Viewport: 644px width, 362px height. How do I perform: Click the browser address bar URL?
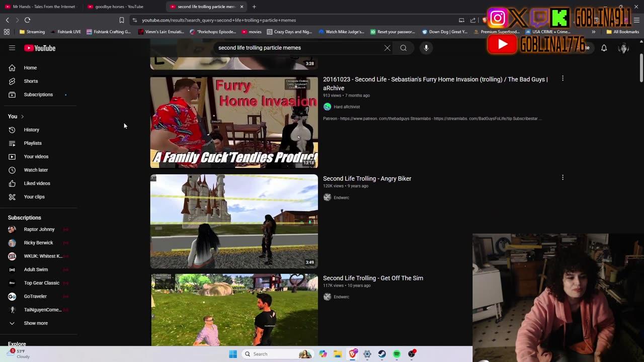point(219,20)
